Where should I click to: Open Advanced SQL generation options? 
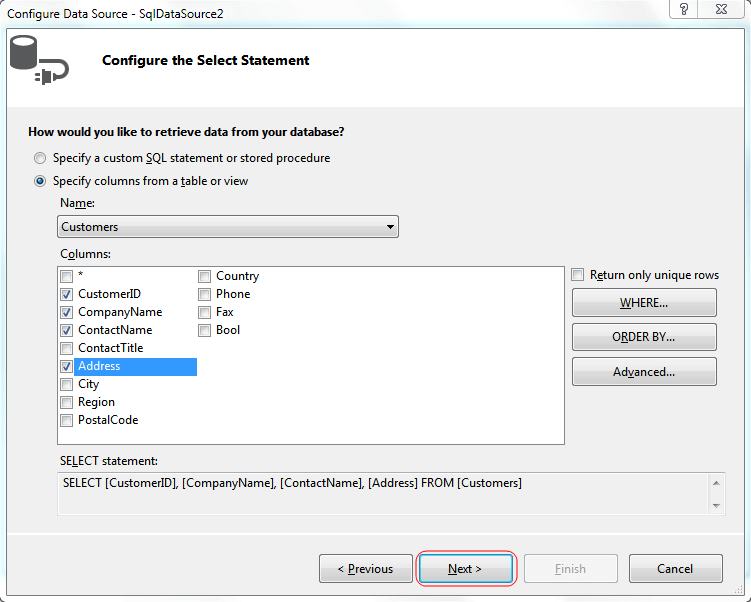(x=644, y=372)
